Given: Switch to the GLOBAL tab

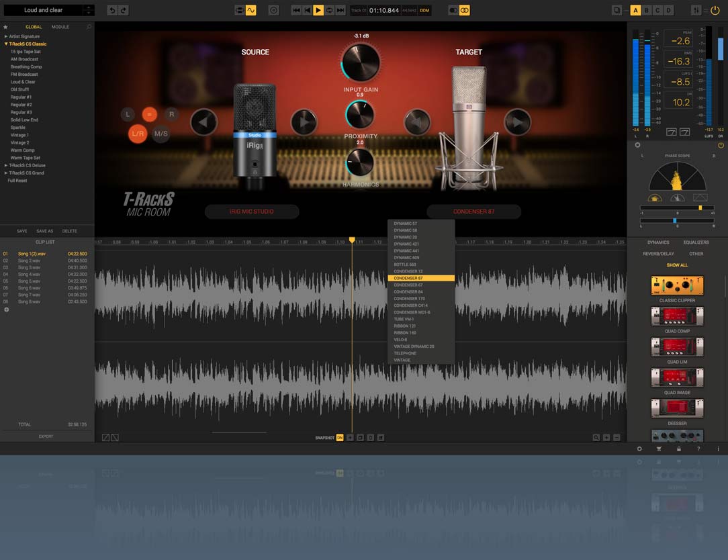Looking at the screenshot, I should 34,27.
